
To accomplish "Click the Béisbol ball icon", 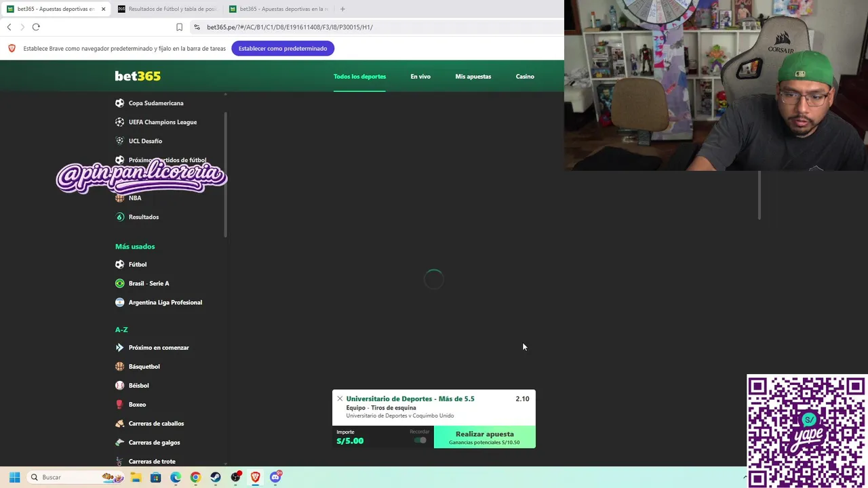I will tap(120, 386).
